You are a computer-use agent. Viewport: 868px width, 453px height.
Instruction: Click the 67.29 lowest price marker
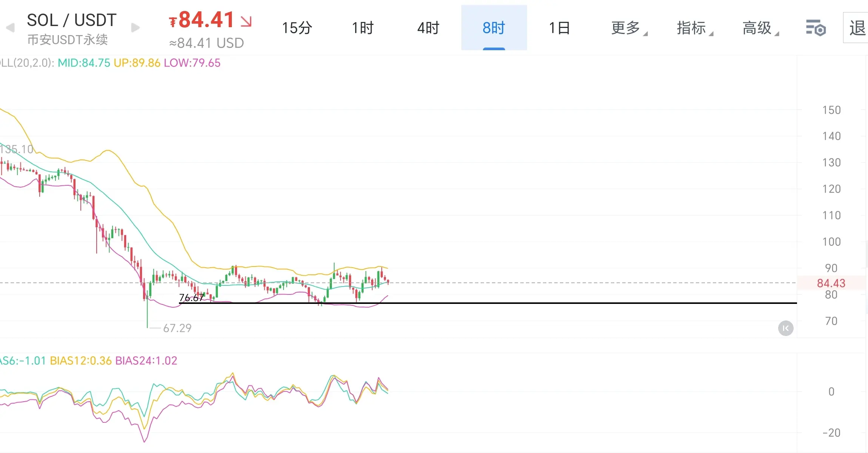(x=177, y=328)
